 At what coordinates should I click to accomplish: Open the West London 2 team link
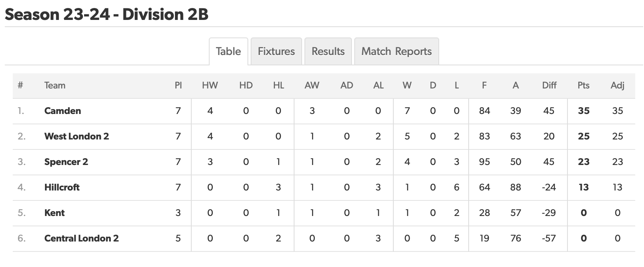77,136
